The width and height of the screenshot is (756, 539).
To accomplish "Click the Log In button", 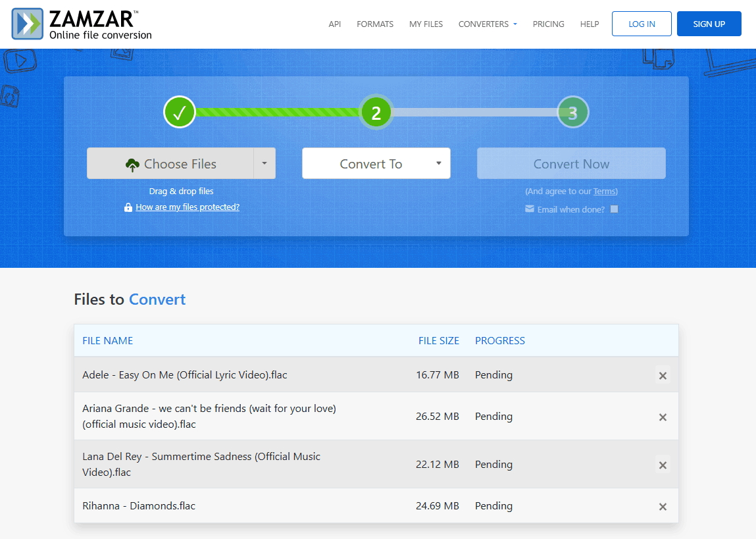I will click(642, 24).
